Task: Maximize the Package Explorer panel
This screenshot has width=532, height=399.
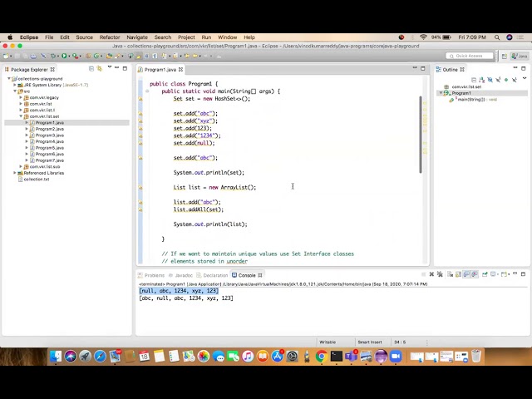Action: tap(125, 68)
